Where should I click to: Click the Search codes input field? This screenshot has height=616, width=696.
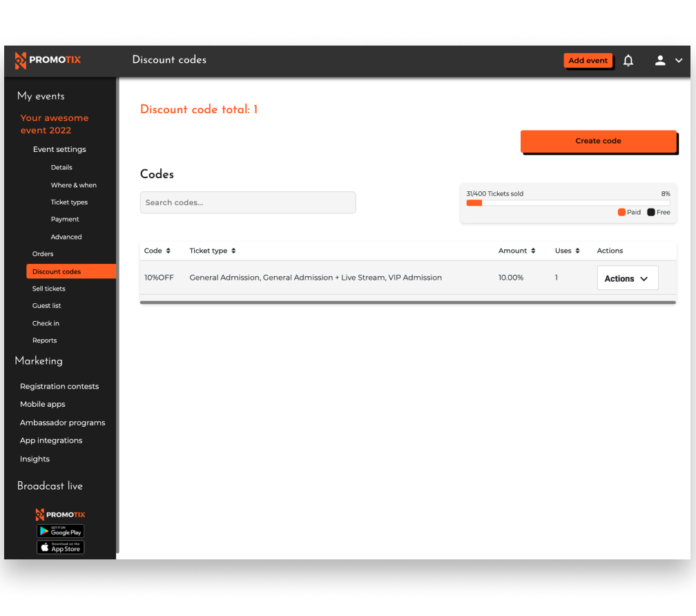(249, 202)
